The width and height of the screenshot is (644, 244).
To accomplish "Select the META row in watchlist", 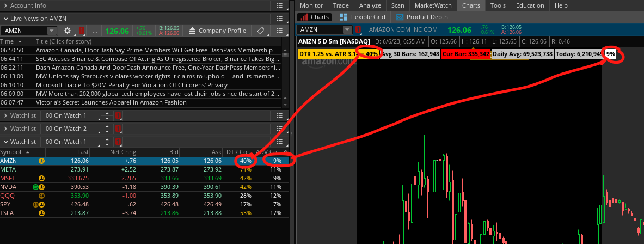I will 145,169.
